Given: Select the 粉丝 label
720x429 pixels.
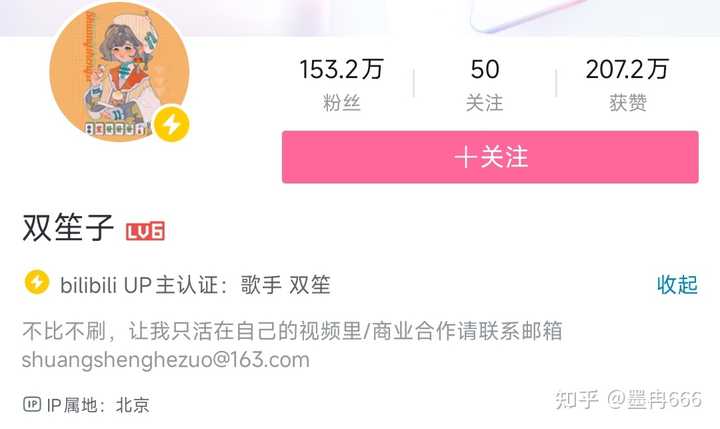Looking at the screenshot, I should coord(342,102).
